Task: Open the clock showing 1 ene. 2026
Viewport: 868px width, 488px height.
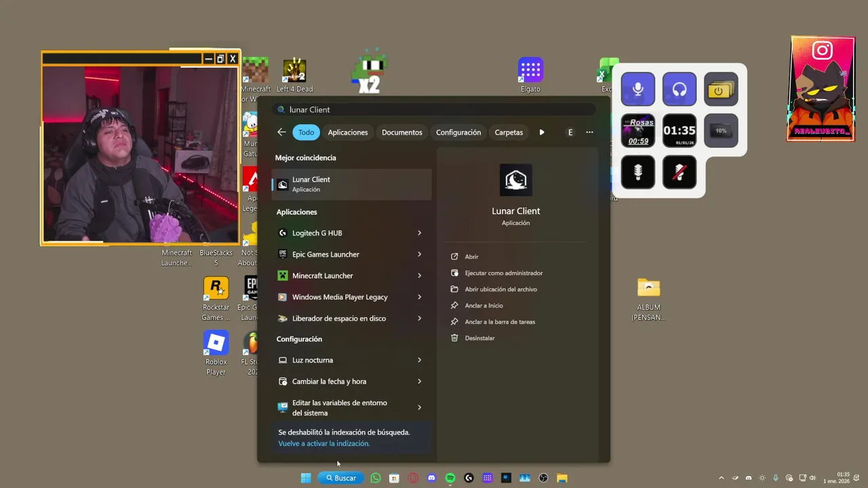Action: click(836, 478)
